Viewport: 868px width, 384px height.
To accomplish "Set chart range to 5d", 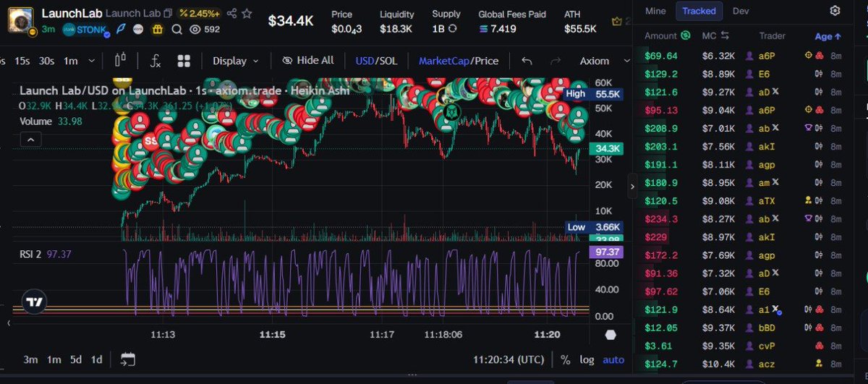I will 75,359.
